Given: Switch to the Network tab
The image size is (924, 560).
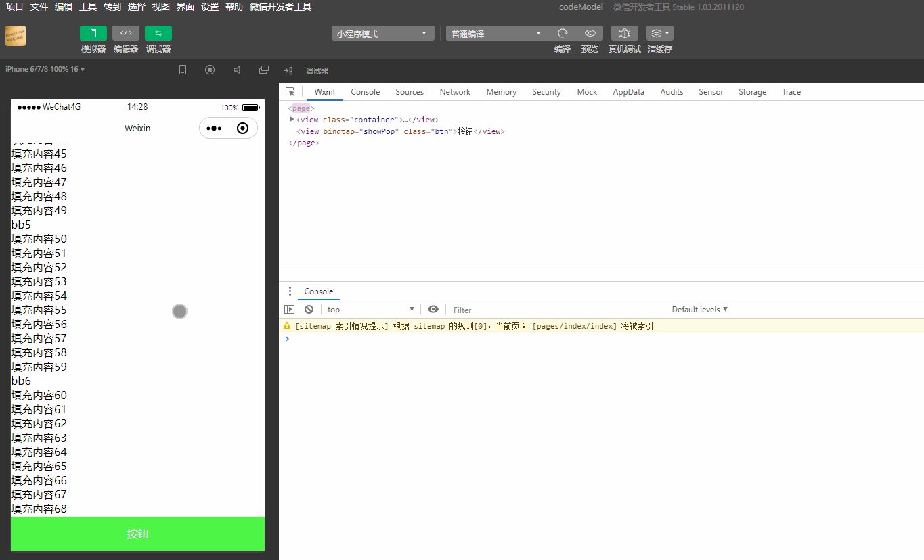Looking at the screenshot, I should [x=455, y=92].
